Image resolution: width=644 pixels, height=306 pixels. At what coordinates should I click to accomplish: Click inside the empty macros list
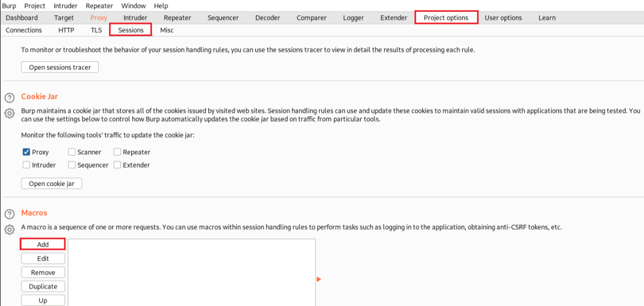click(x=192, y=273)
